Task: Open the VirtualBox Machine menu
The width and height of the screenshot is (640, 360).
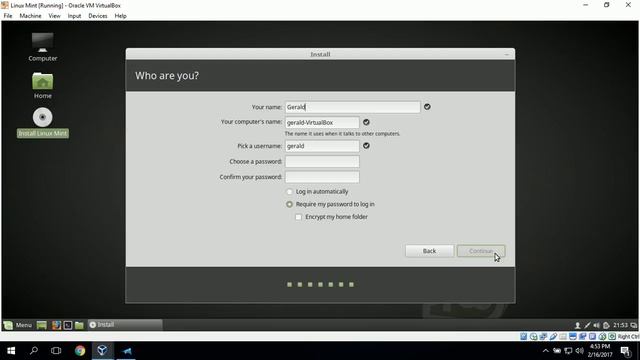Action: tap(30, 16)
